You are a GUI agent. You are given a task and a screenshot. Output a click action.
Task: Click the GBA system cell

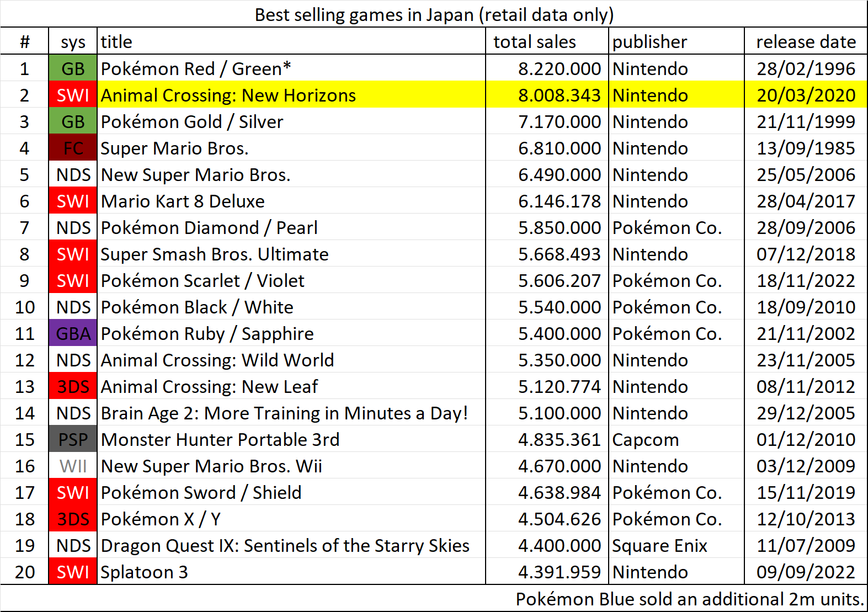coord(73,333)
